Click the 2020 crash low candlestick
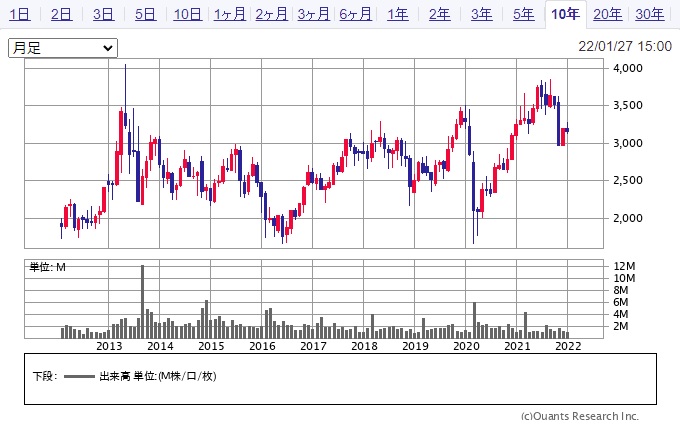The image size is (680, 429). [474, 198]
